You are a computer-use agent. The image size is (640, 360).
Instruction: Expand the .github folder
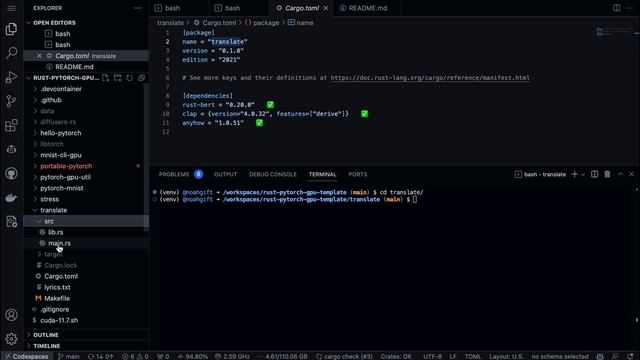(x=51, y=100)
